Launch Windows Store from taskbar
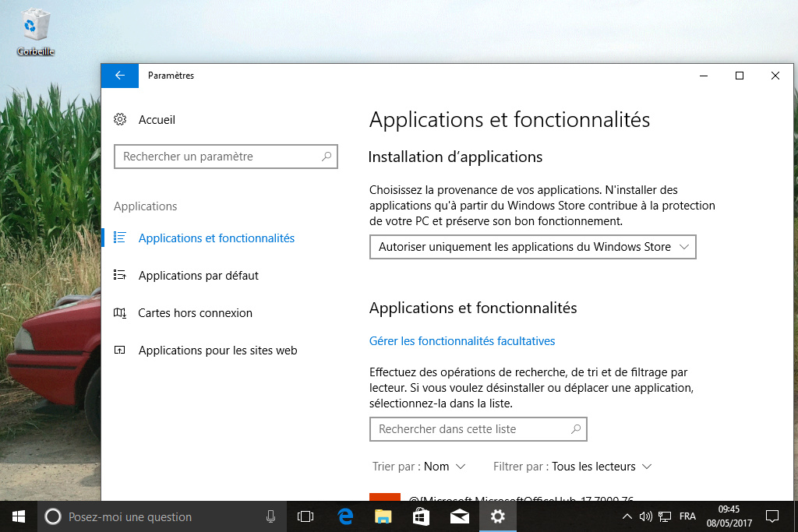This screenshot has height=532, width=798. click(421, 516)
